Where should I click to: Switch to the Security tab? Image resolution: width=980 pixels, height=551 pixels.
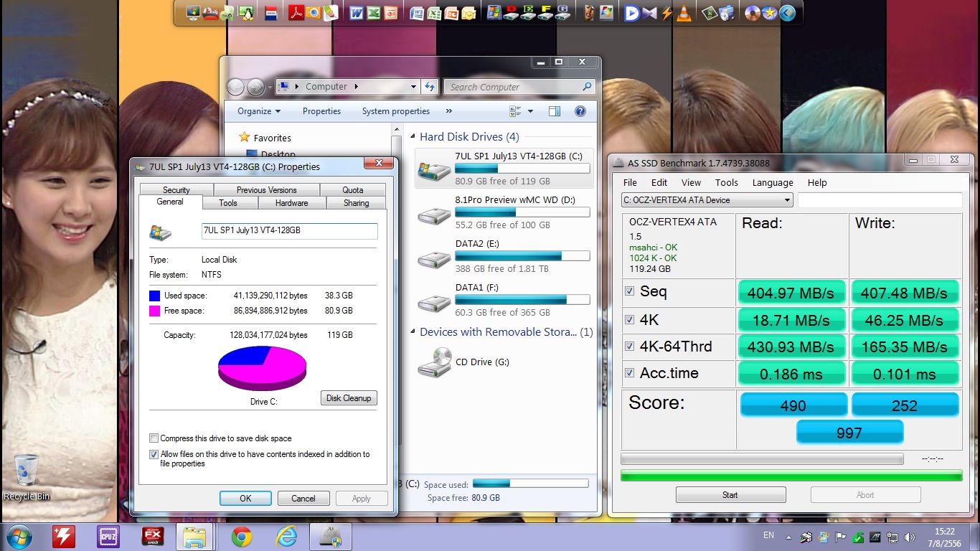pos(176,189)
